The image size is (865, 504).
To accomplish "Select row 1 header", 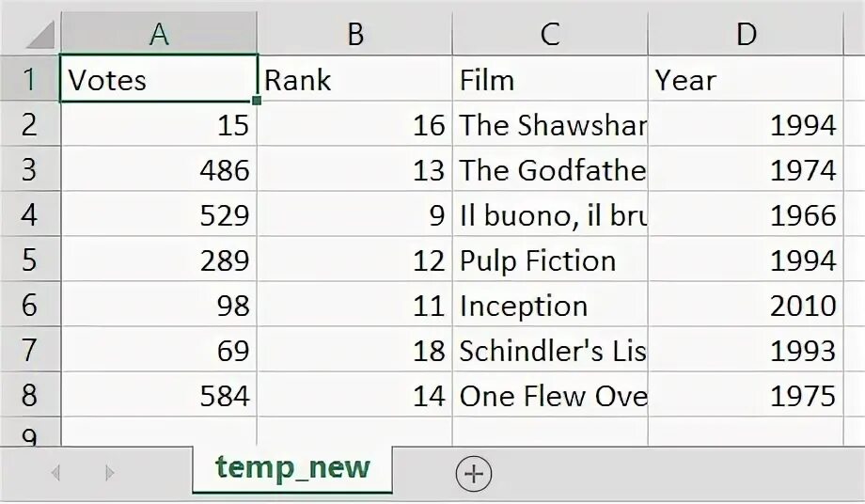I will click(x=29, y=80).
